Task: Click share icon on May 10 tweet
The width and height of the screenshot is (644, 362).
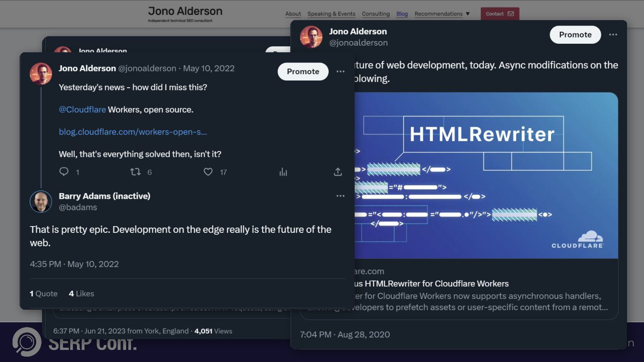Action: [x=338, y=172]
